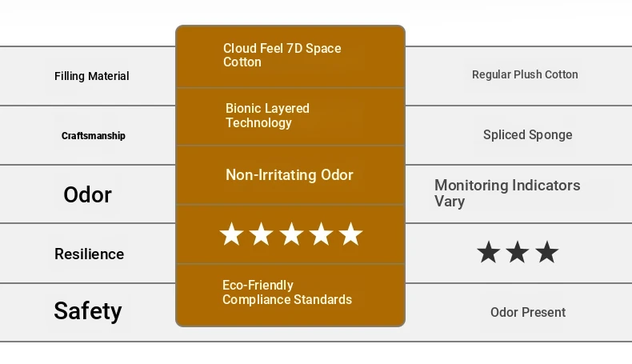Click Regular Plush Cotton text

(x=525, y=74)
